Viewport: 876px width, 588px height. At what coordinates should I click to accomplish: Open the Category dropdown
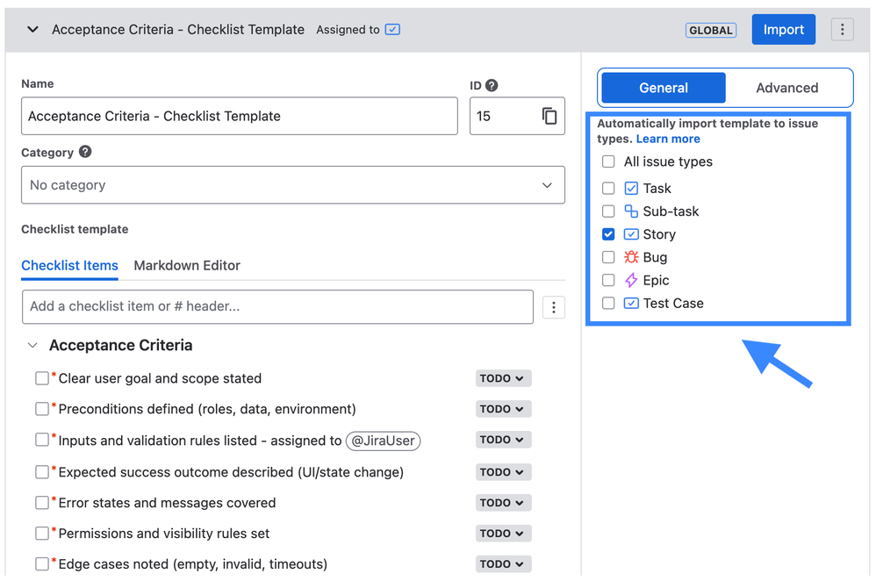[x=293, y=185]
